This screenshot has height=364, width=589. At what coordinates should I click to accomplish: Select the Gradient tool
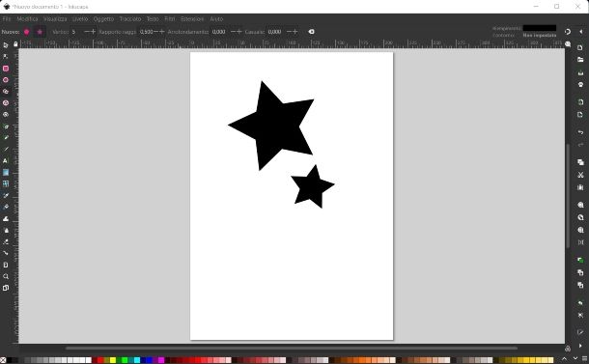click(x=6, y=173)
